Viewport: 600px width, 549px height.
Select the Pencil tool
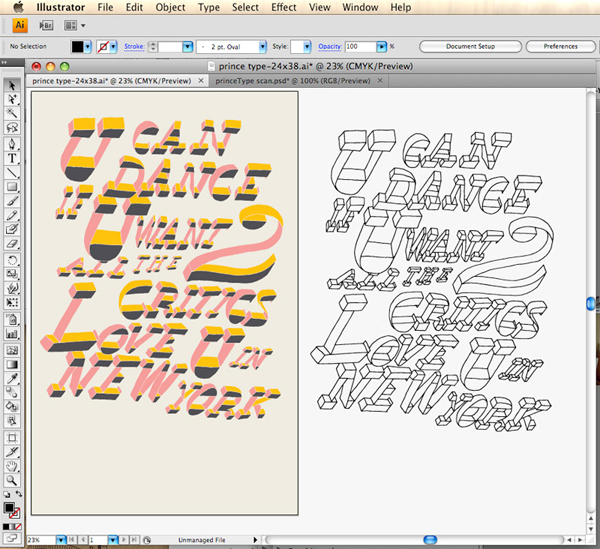click(12, 215)
